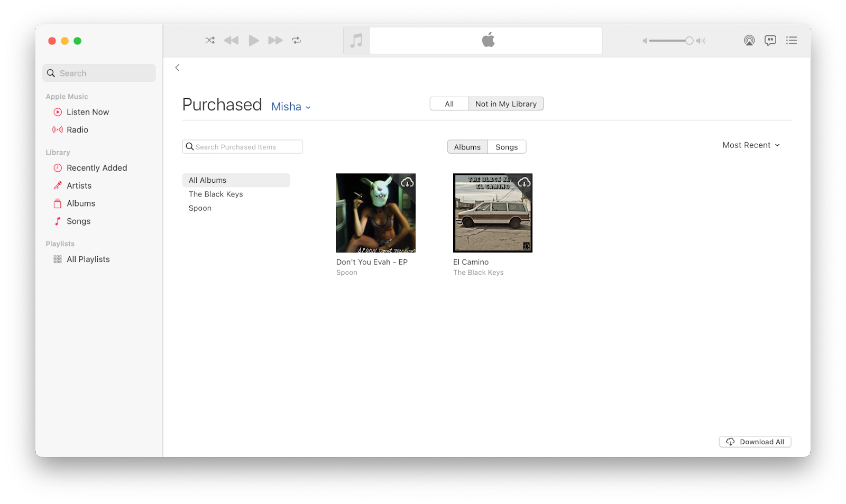Filter by Spoon in the artist list
This screenshot has height=504, width=846.
tap(200, 208)
